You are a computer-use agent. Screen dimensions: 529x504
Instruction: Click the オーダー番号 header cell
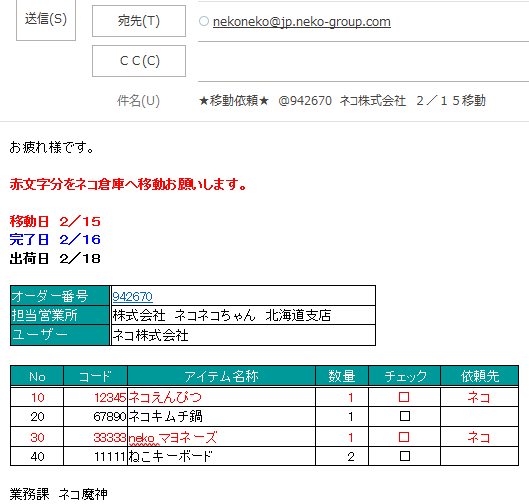coord(60,296)
